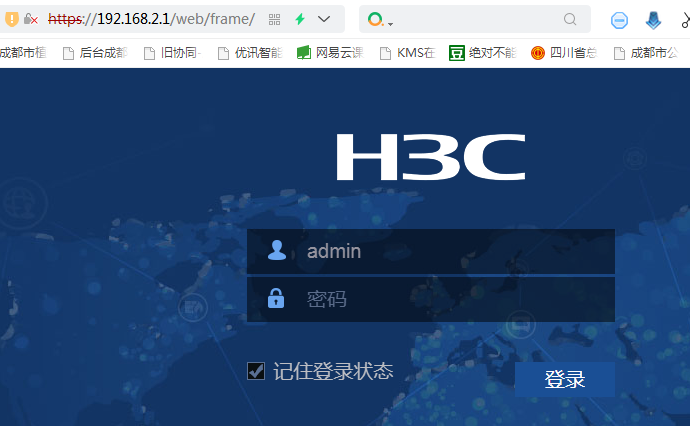Click the blue download arrow icon
This screenshot has width=690, height=426.
point(653,20)
